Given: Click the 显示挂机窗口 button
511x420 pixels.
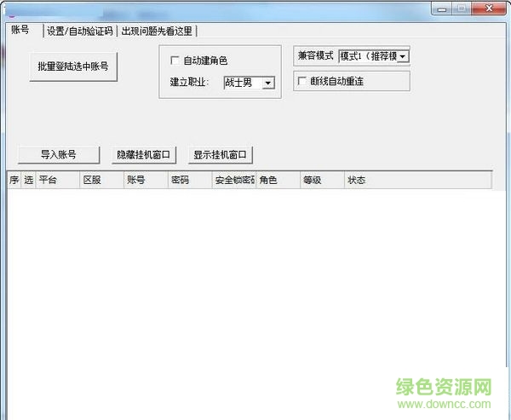Looking at the screenshot, I should 221,154.
